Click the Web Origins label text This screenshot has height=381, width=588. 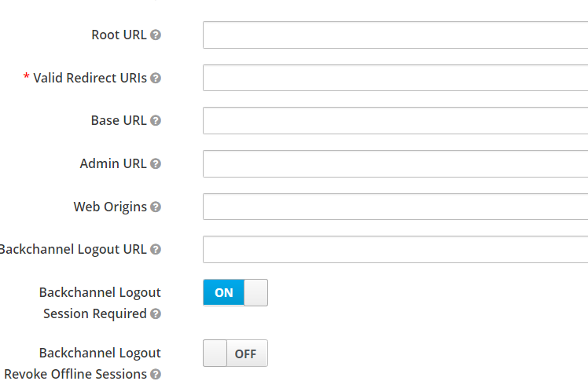pos(110,207)
